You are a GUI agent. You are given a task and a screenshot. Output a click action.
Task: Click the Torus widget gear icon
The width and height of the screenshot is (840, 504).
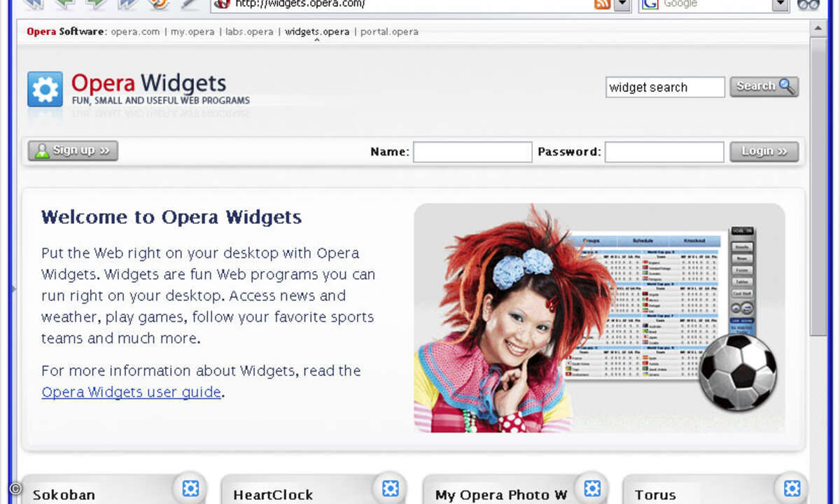tap(792, 488)
